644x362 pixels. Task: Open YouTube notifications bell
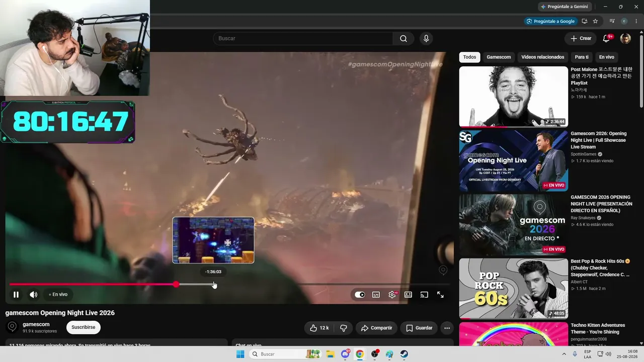click(607, 39)
